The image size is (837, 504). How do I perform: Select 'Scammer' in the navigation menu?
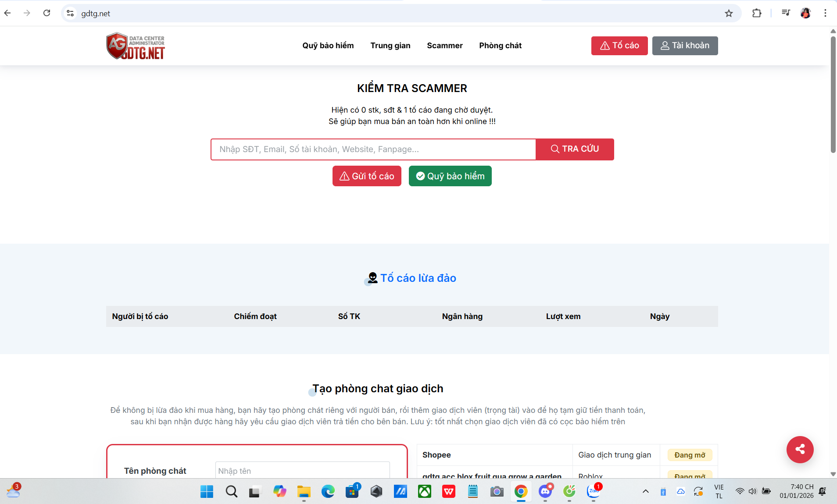point(444,46)
